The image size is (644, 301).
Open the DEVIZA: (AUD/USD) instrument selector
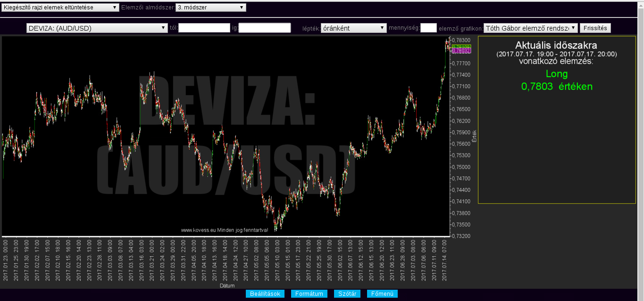(x=97, y=28)
